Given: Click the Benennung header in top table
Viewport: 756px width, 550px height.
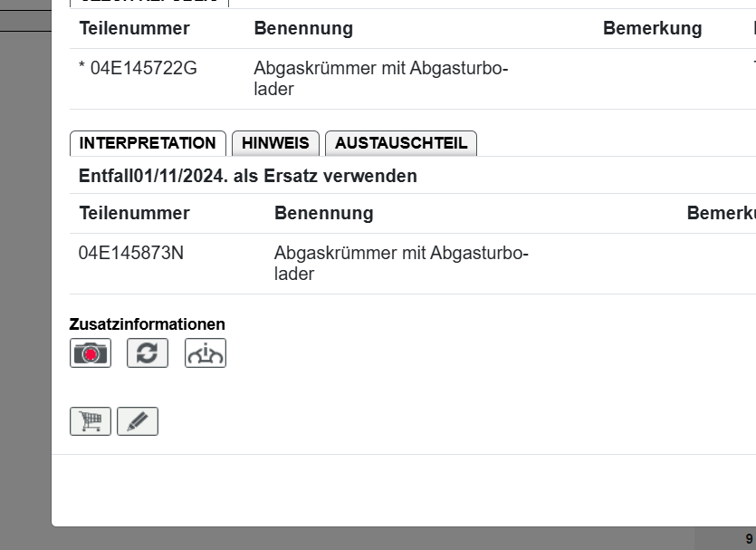Looking at the screenshot, I should pyautogui.click(x=303, y=28).
